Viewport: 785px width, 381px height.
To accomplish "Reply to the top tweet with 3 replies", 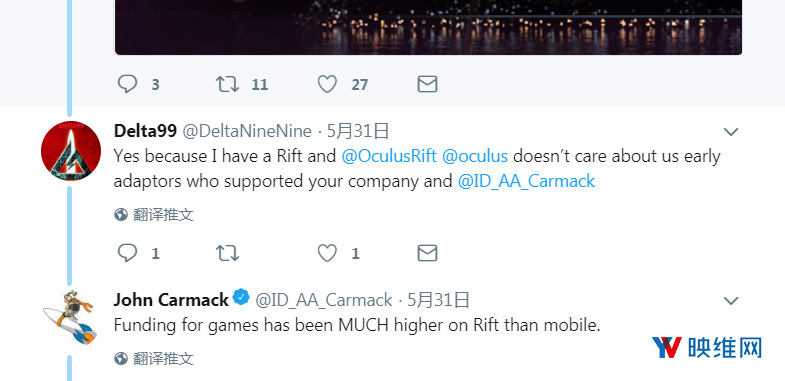I will [x=127, y=84].
